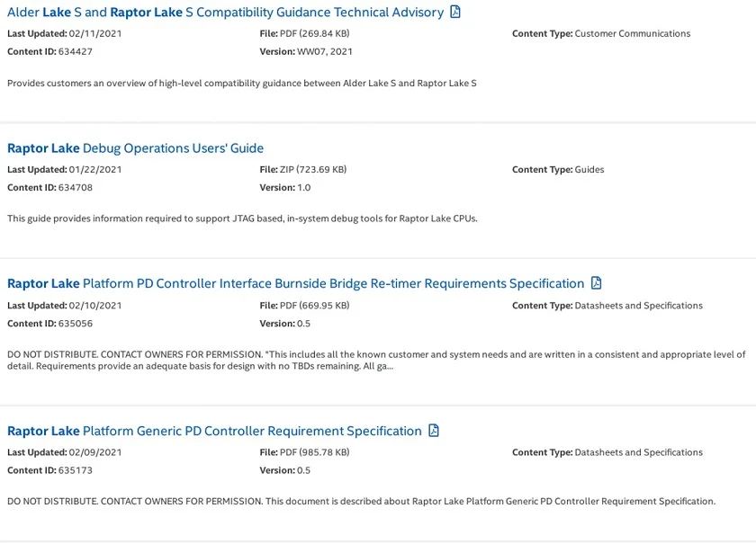Click File PDF (985.78 KB) text
This screenshot has height=544, width=756.
(305, 452)
